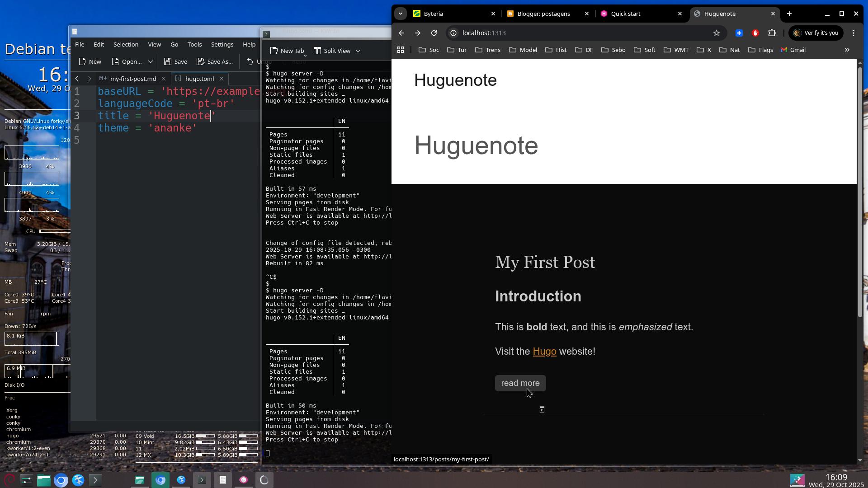This screenshot has width=868, height=488.
Task: Click the New document toolbar button
Action: [90, 61]
